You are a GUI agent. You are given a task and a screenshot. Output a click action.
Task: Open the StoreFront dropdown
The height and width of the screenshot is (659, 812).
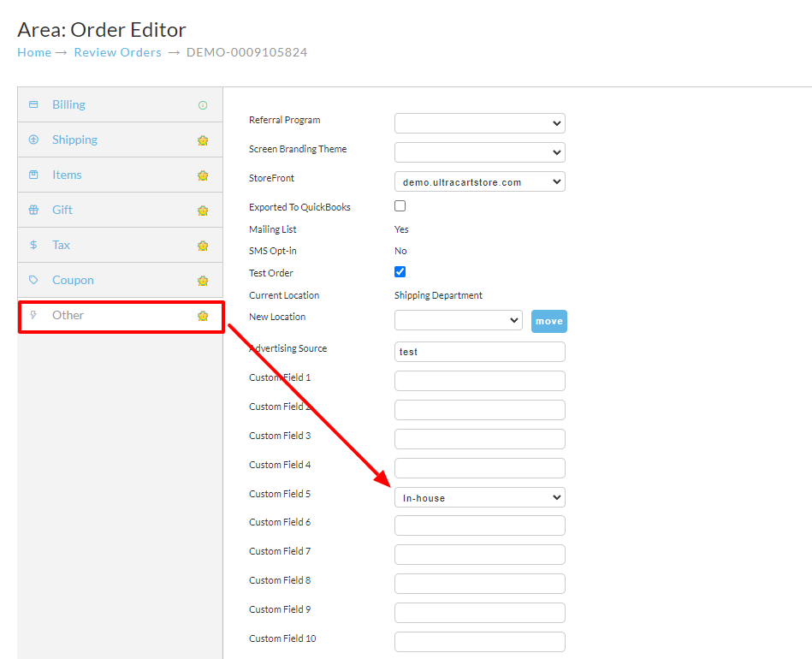tap(480, 181)
